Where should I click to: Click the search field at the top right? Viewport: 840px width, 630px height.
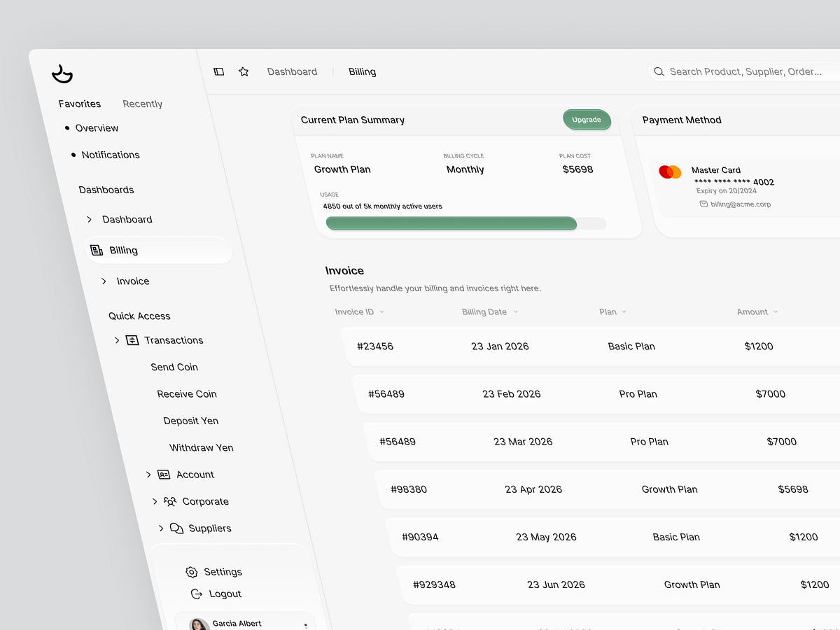pos(742,71)
